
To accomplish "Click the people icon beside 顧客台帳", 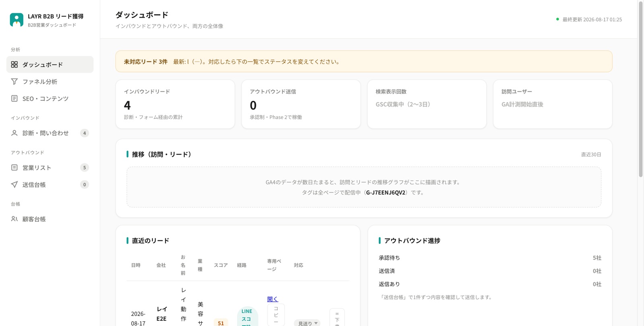I will tap(14, 219).
